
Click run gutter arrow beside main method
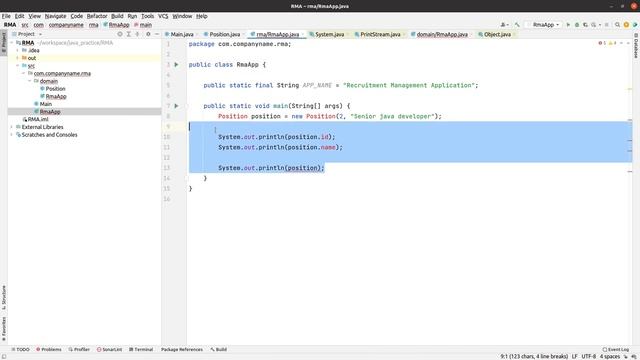click(x=176, y=106)
